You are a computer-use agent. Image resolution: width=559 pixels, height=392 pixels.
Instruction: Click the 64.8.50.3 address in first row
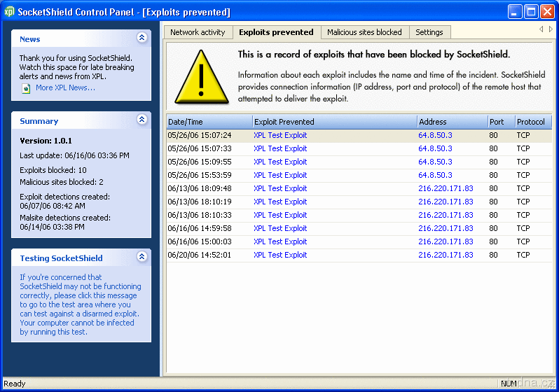coord(435,135)
